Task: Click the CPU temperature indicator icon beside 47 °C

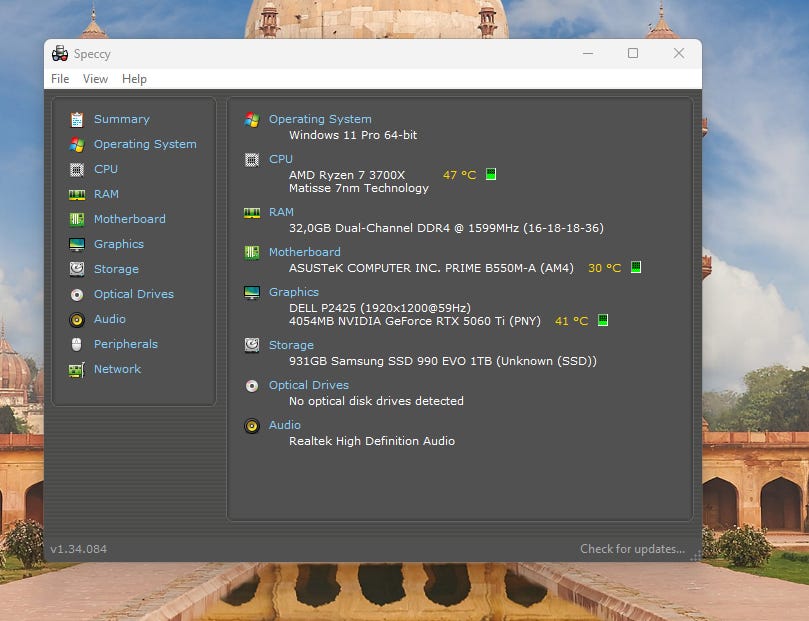Action: [x=491, y=174]
